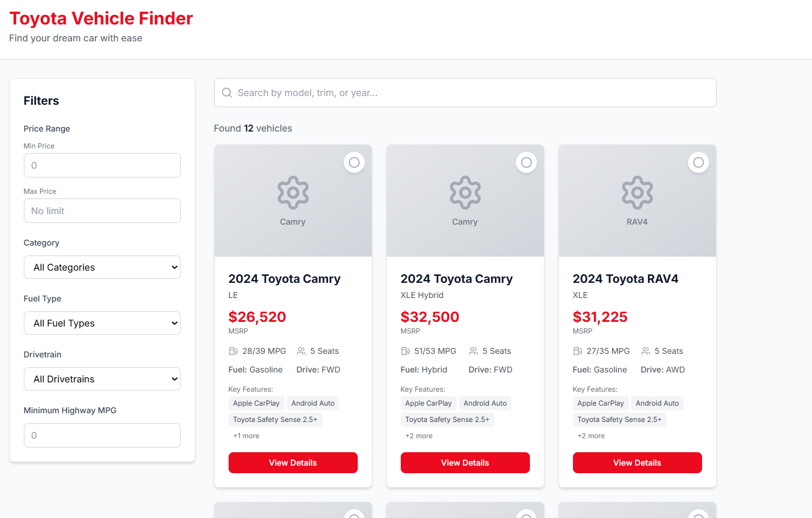Show +2 more features on RAV4

point(591,436)
